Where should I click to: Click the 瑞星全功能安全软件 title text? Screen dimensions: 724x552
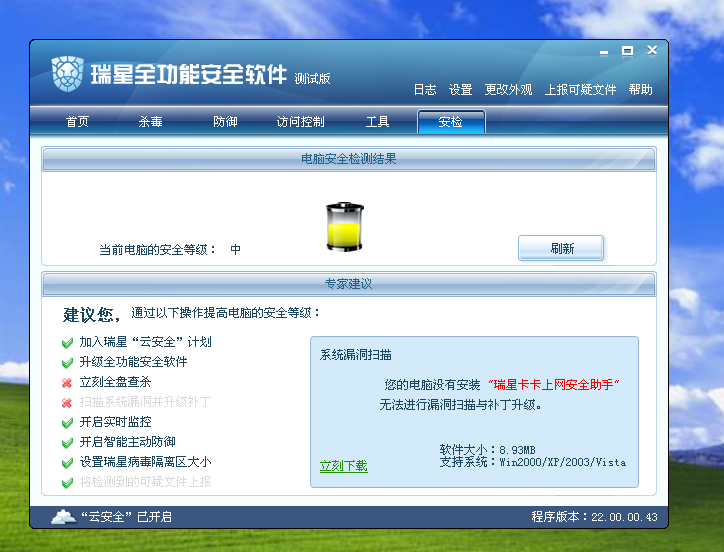tap(188, 74)
